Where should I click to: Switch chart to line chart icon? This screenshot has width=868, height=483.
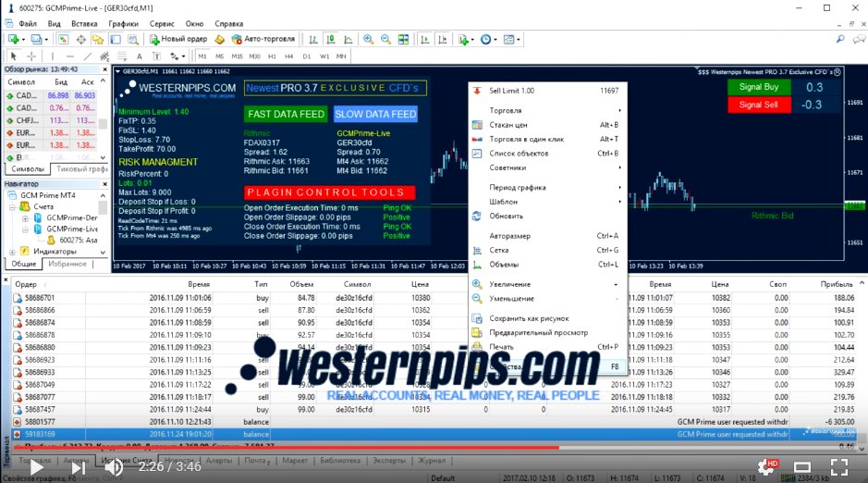(348, 40)
